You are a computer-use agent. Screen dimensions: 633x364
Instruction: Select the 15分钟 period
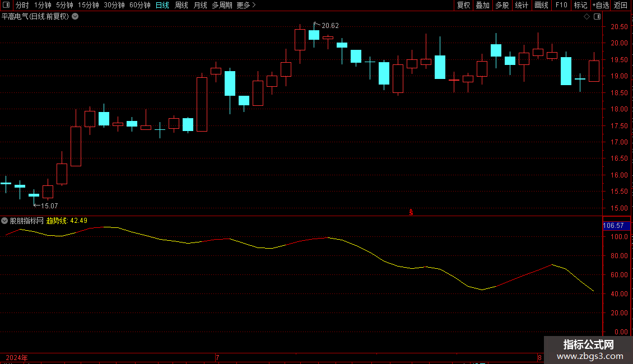tap(89, 5)
